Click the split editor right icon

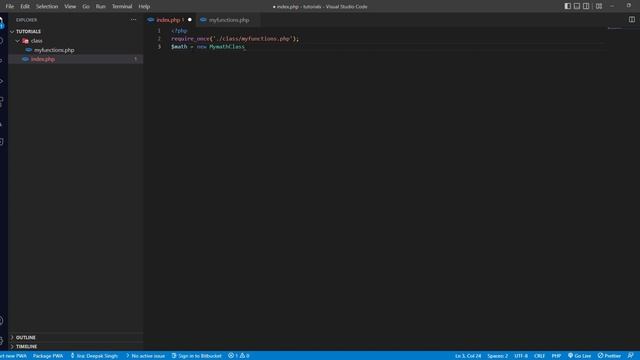[x=631, y=20]
